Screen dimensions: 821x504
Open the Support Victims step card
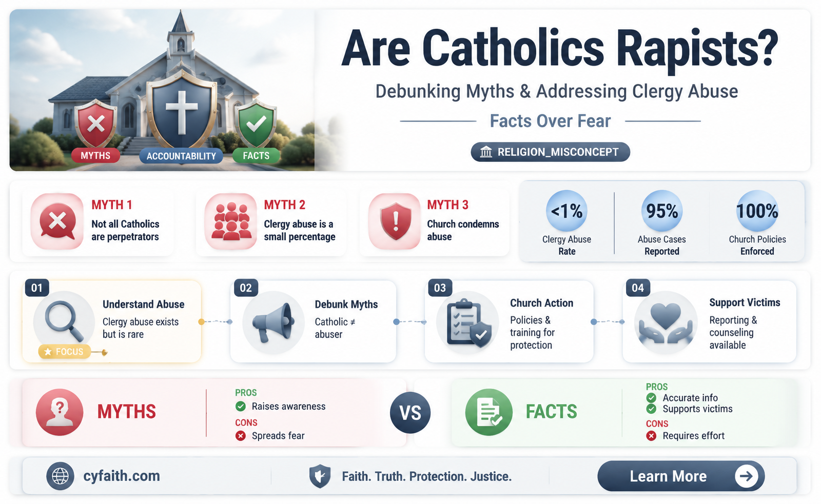[x=709, y=321]
